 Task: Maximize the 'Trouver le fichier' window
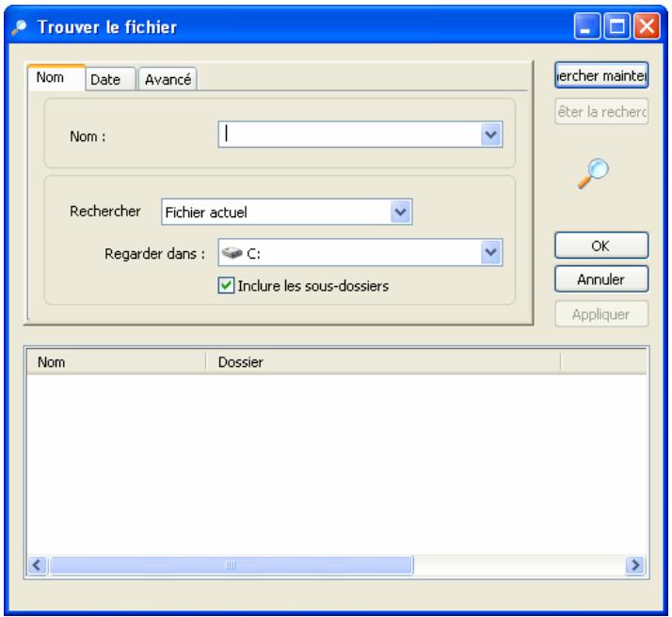pyautogui.click(x=616, y=26)
